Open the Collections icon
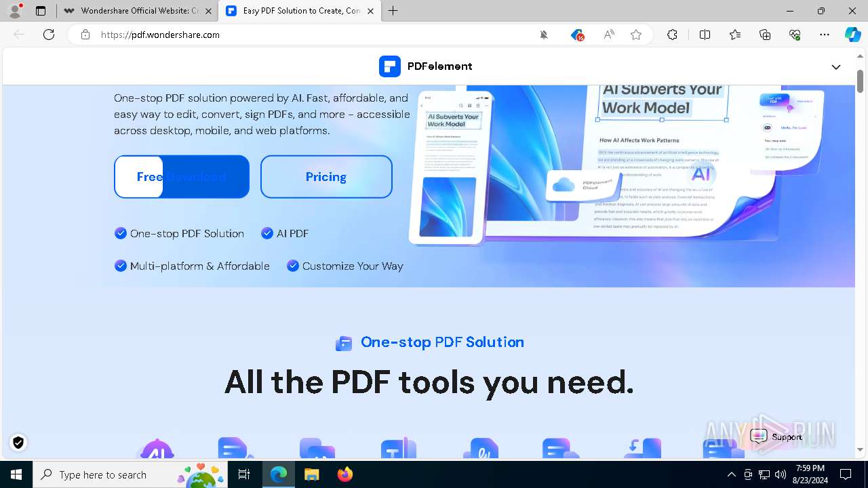Viewport: 868px width, 488px height. 765,35
